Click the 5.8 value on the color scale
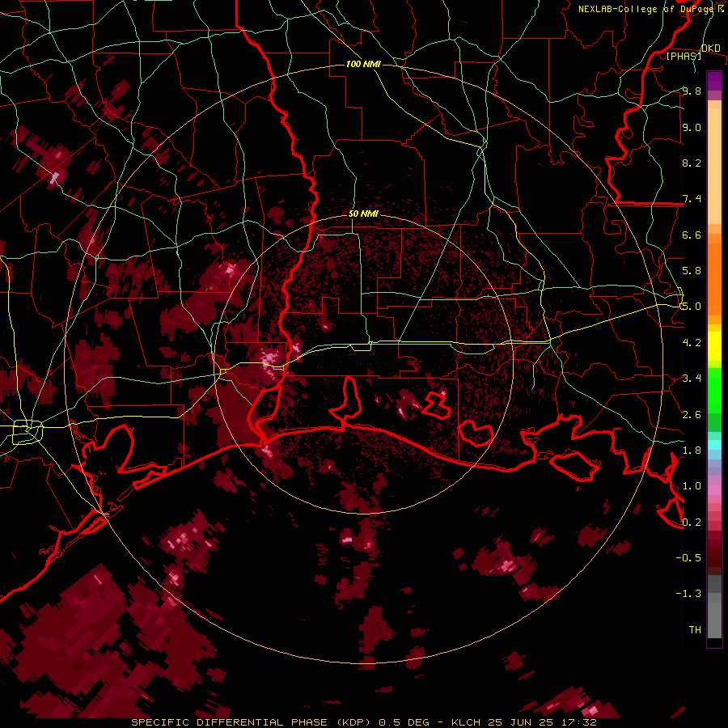Image resolution: width=728 pixels, height=728 pixels. [692, 271]
